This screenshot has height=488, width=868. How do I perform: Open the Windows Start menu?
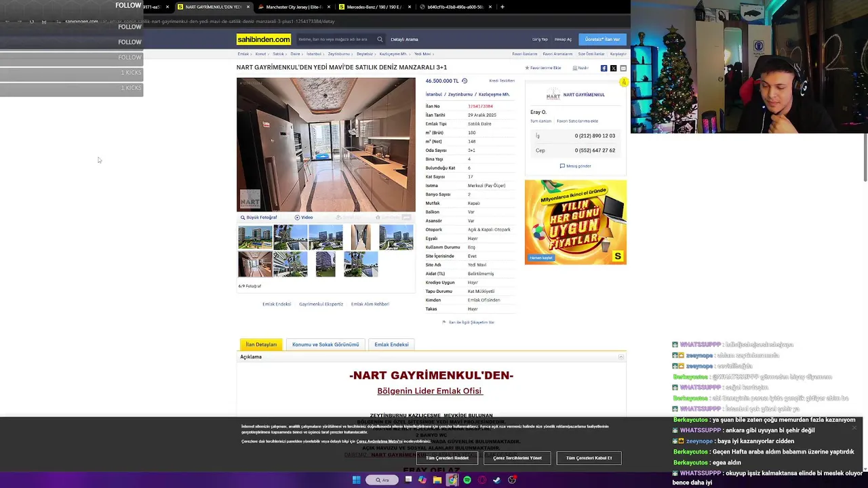356,480
